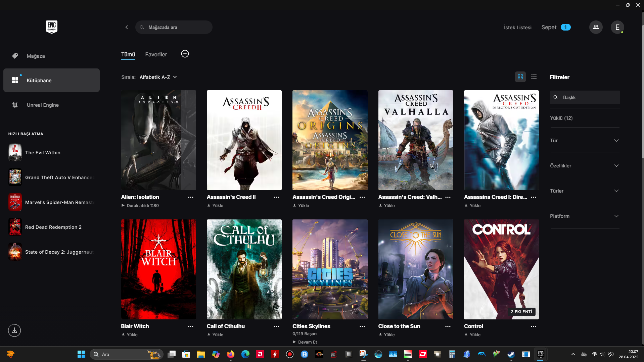This screenshot has width=644, height=362.
Task: Open Steam from the taskbar
Action: click(x=511, y=354)
